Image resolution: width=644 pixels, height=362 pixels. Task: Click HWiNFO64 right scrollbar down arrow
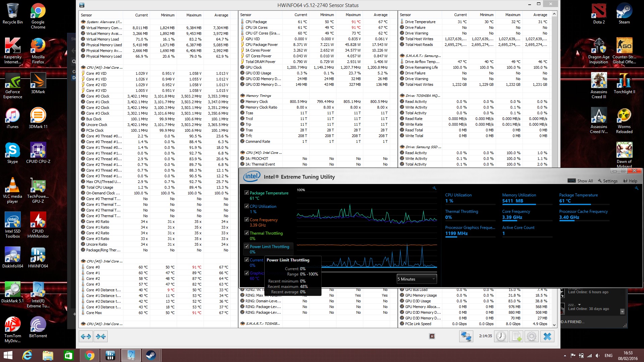(x=554, y=325)
